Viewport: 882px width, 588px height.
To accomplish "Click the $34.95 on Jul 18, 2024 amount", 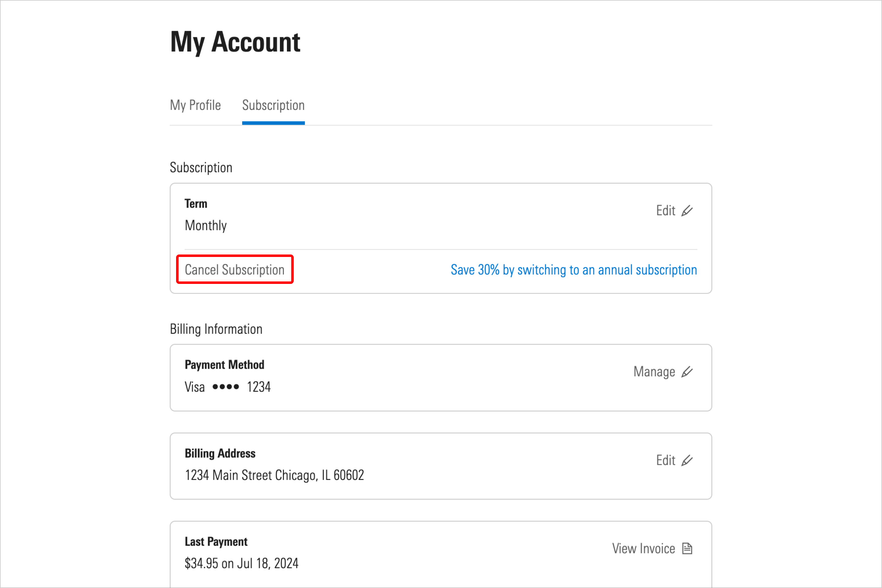I will pyautogui.click(x=242, y=563).
